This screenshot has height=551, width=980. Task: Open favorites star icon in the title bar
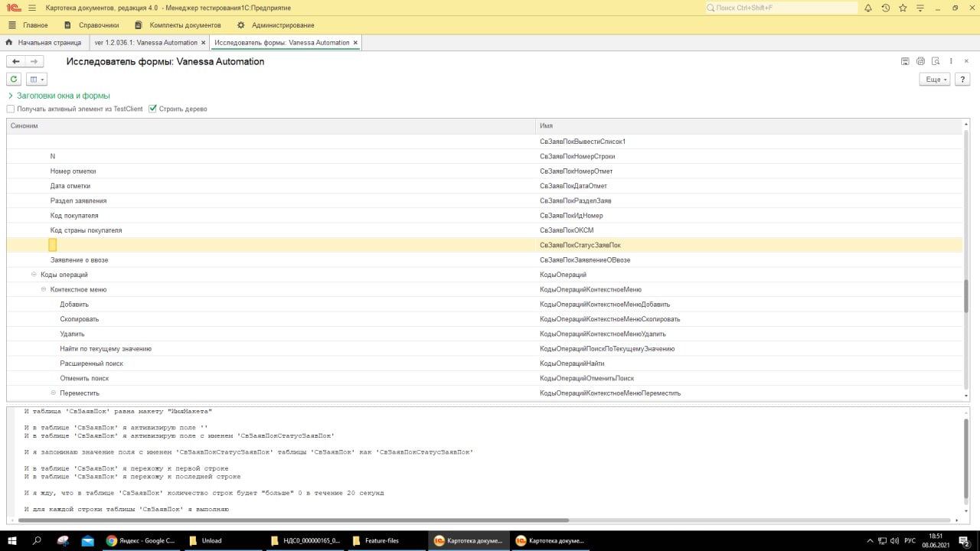coord(903,8)
